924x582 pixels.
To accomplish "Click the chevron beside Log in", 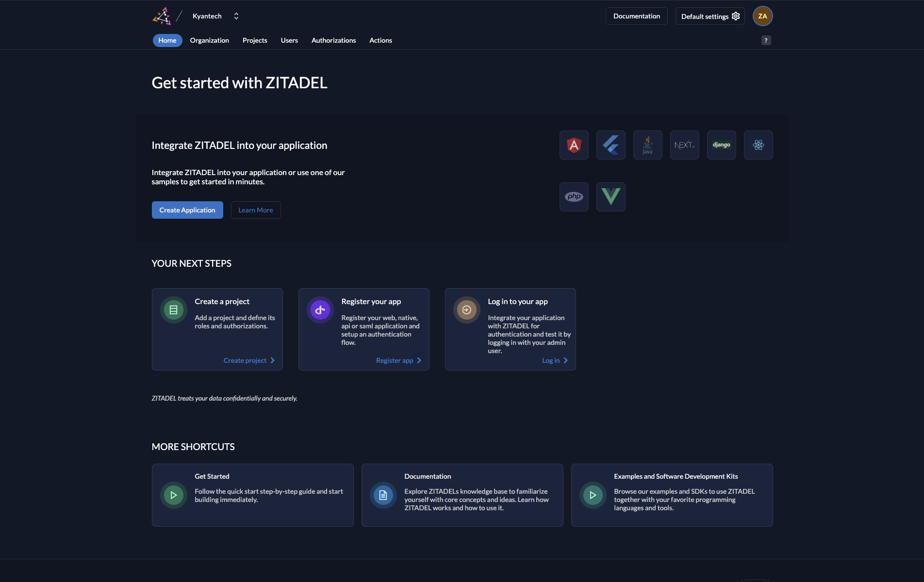I will point(566,360).
